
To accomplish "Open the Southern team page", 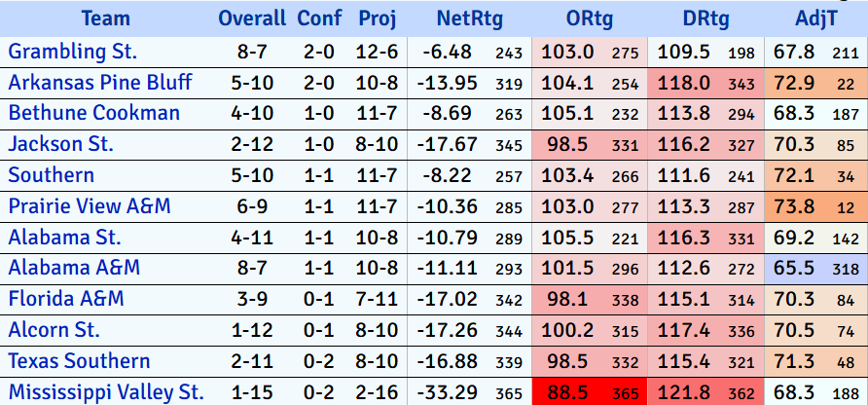I will click(x=52, y=175).
